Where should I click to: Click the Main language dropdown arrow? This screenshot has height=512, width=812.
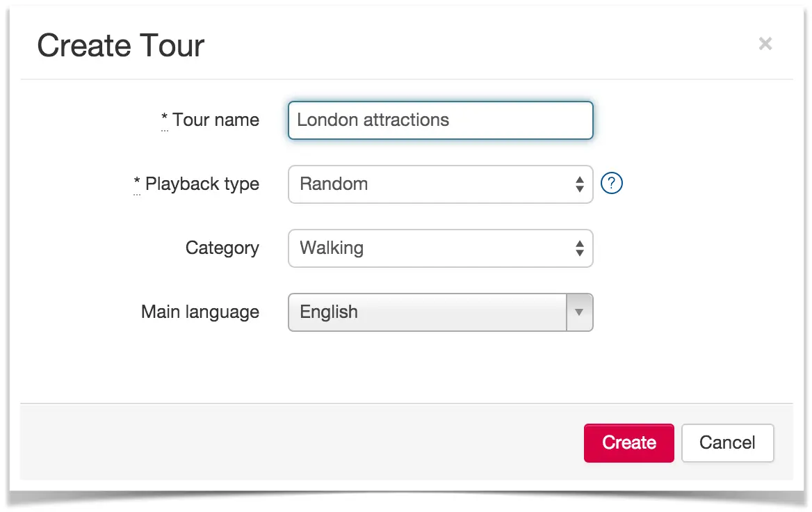(580, 312)
